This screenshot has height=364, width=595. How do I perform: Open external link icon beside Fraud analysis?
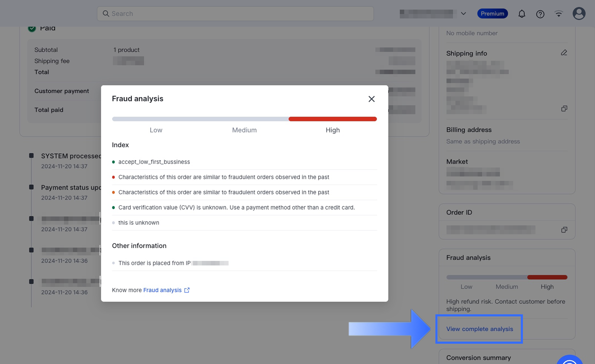[187, 290]
